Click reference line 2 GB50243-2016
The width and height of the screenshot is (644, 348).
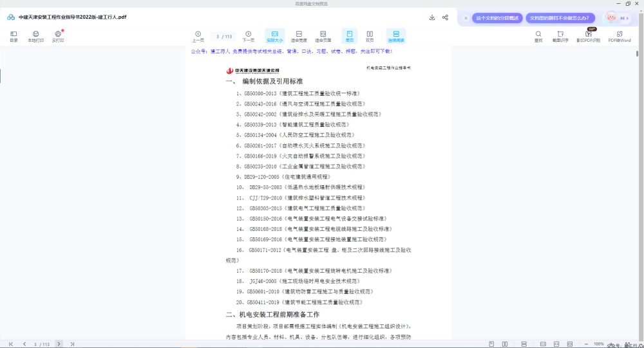(301, 104)
